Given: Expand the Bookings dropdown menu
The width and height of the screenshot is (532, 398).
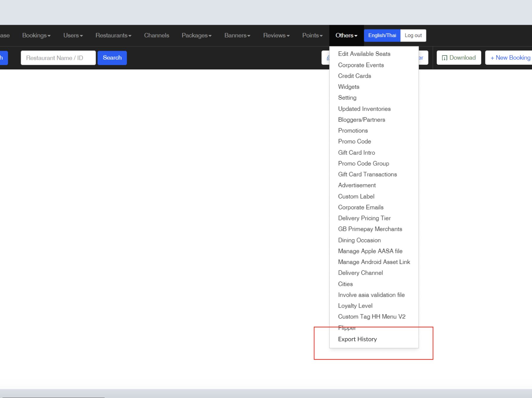Looking at the screenshot, I should coord(36,35).
